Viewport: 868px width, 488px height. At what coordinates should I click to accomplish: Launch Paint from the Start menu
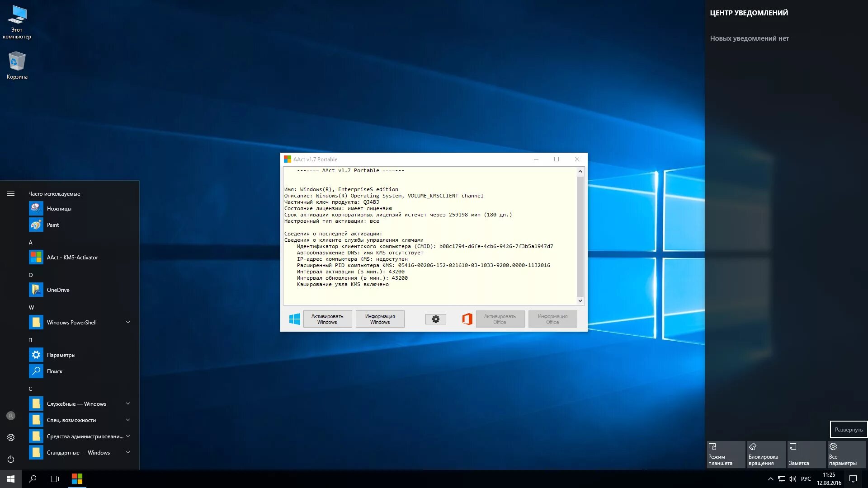click(80, 225)
